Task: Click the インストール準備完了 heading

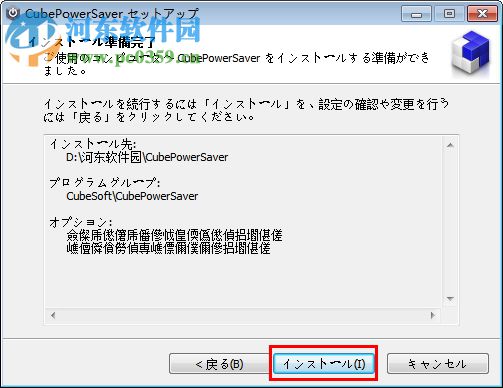Action: point(92,42)
